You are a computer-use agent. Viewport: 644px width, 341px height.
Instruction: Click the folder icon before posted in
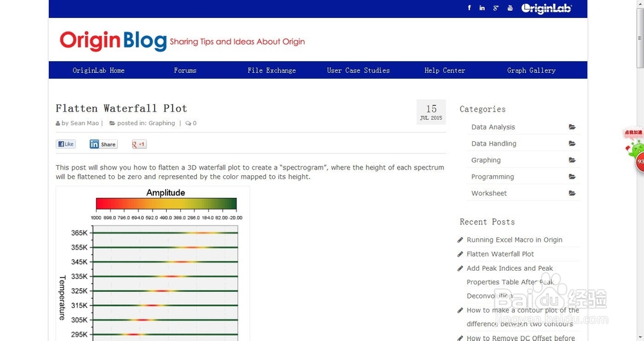(x=111, y=123)
